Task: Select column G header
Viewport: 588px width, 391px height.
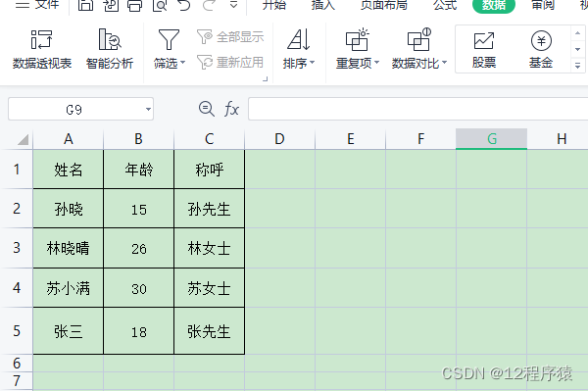Action: [x=492, y=139]
